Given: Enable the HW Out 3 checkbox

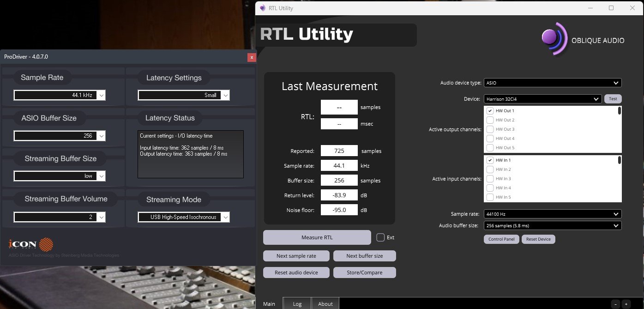Looking at the screenshot, I should tap(490, 129).
